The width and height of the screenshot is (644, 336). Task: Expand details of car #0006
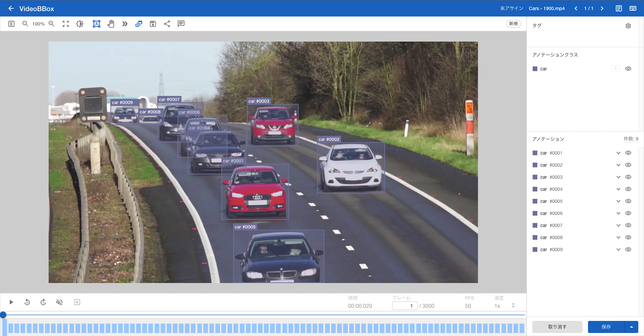(619, 213)
